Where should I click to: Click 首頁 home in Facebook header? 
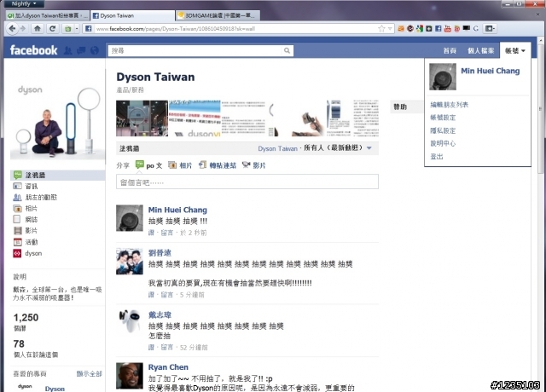coord(450,51)
